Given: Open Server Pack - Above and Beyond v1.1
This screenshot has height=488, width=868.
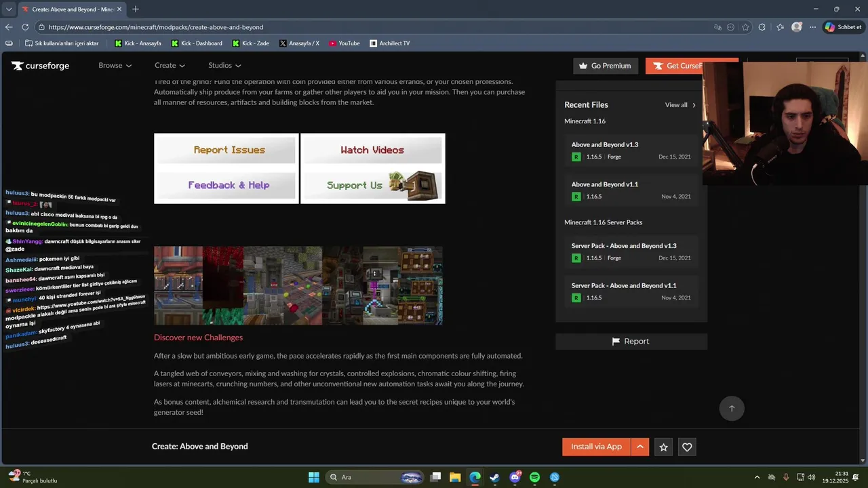Looking at the screenshot, I should pos(624,285).
